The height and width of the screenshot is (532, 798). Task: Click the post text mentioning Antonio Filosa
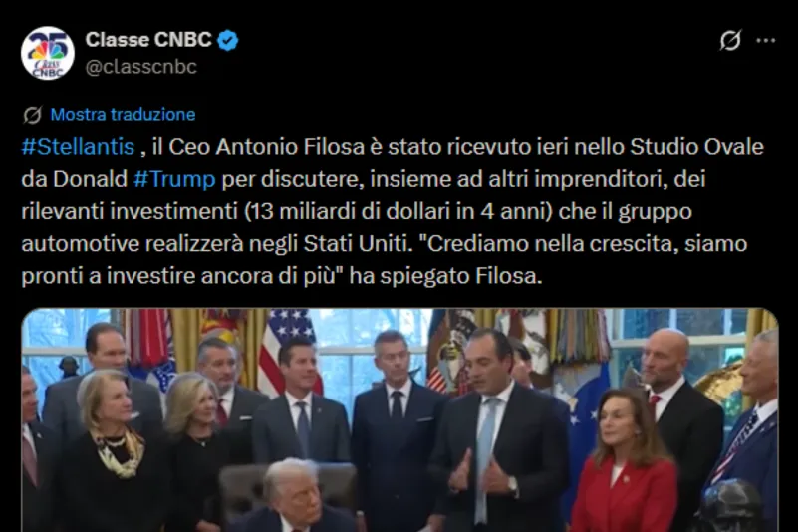click(x=393, y=211)
